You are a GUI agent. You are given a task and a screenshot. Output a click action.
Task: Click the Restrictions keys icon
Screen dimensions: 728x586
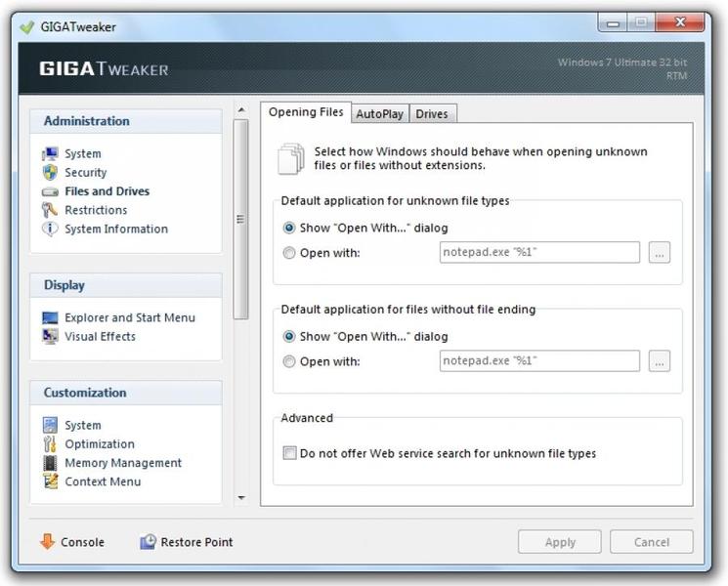click(x=50, y=210)
